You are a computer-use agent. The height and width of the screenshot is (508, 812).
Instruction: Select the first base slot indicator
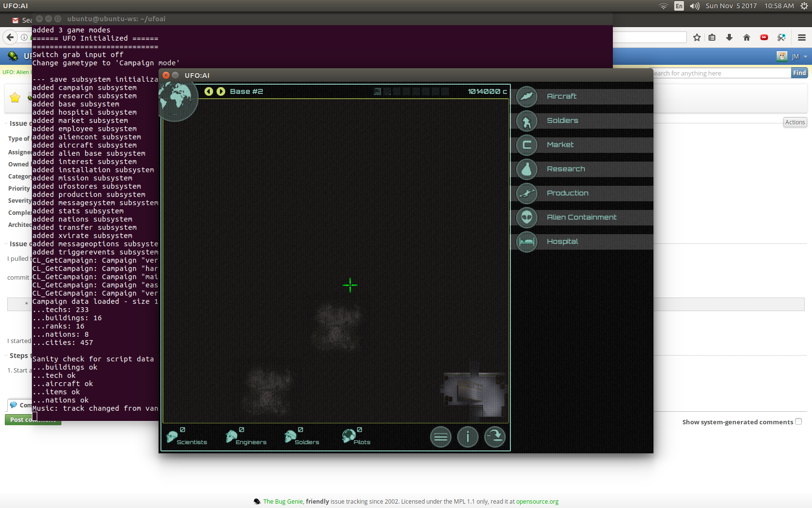tap(377, 91)
